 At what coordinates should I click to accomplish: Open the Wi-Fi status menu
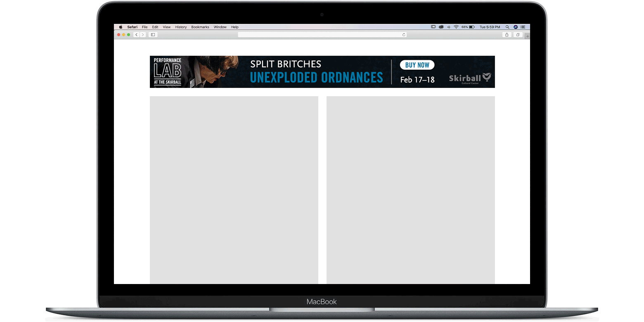[x=456, y=27]
